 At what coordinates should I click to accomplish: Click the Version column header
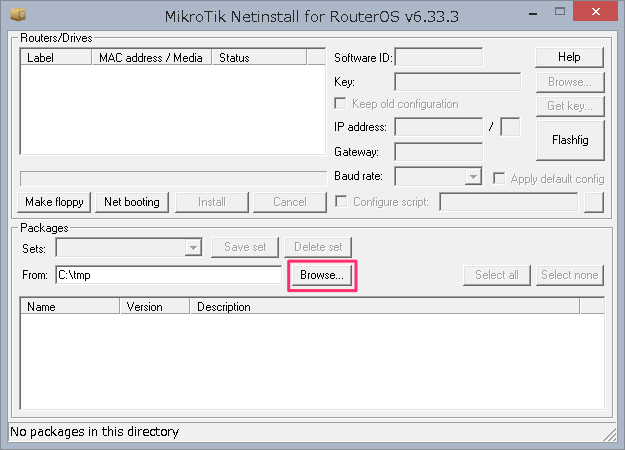pyautogui.click(x=155, y=307)
